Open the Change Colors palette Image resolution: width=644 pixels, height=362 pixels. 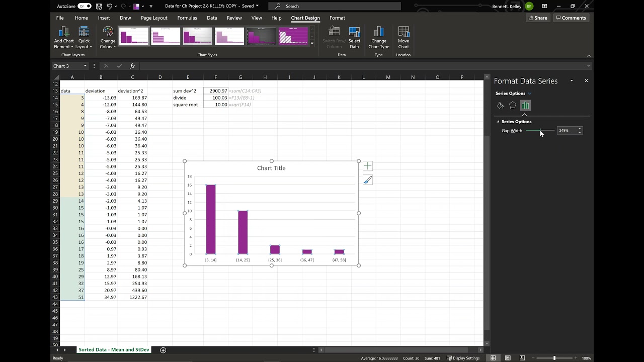coord(108,38)
